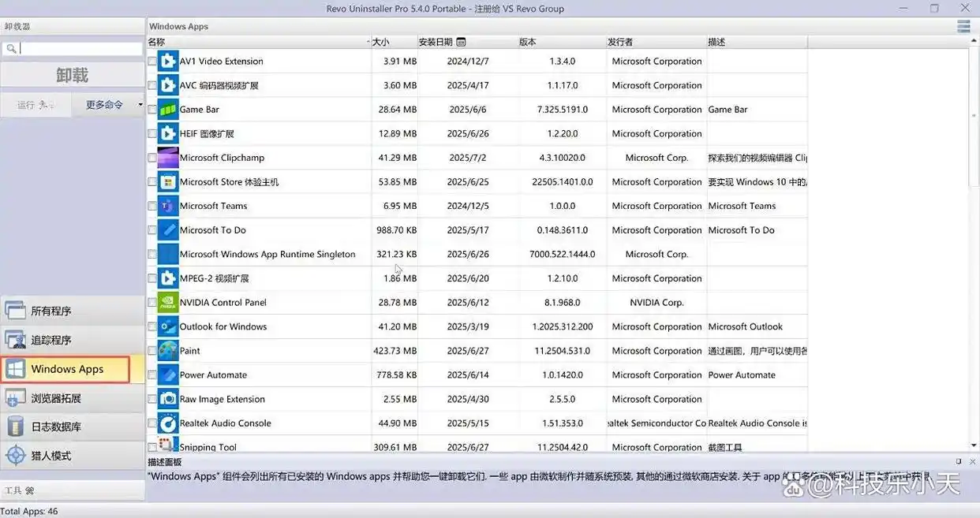Open the 日志数据库 section
980x518 pixels.
point(73,427)
